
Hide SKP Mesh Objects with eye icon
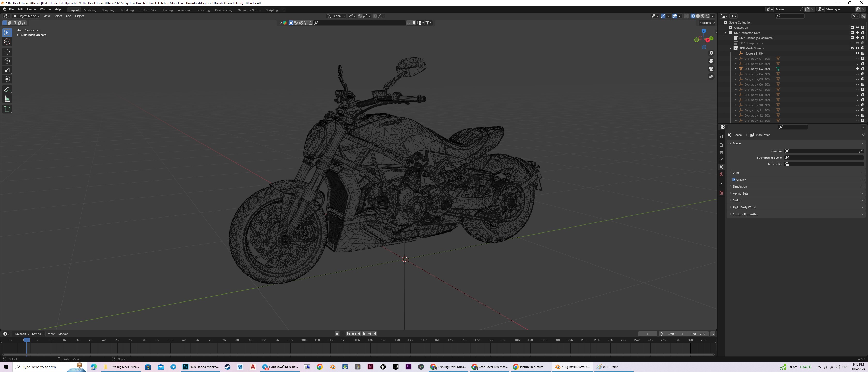(858, 48)
